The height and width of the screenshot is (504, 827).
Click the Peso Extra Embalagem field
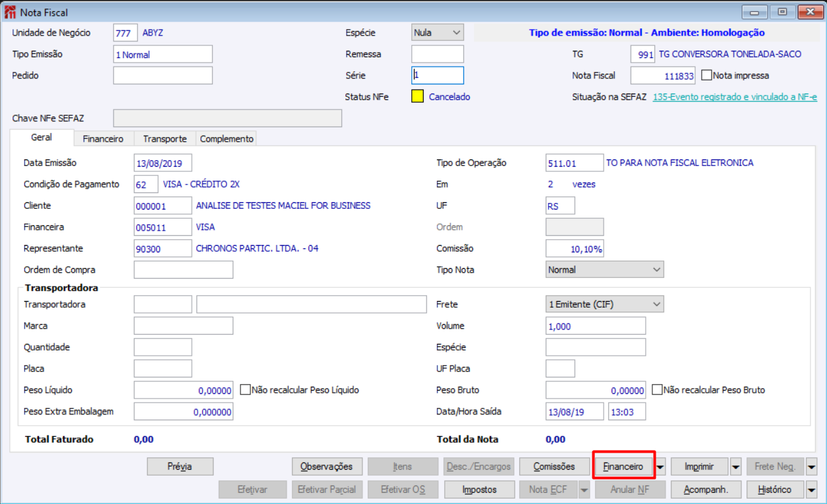pyautogui.click(x=183, y=412)
